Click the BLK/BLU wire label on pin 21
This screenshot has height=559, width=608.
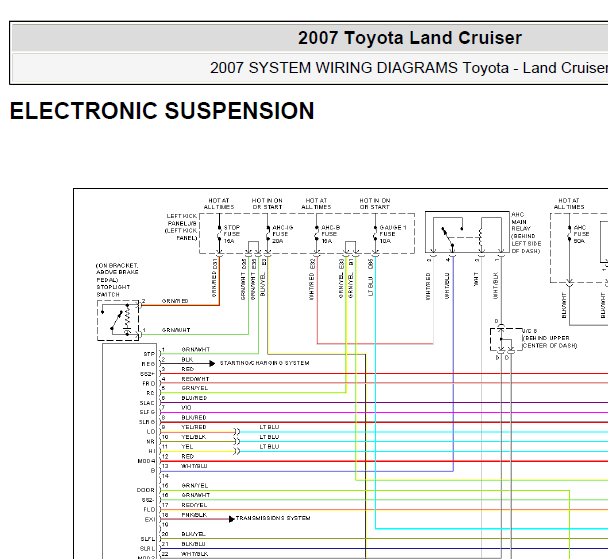193,544
